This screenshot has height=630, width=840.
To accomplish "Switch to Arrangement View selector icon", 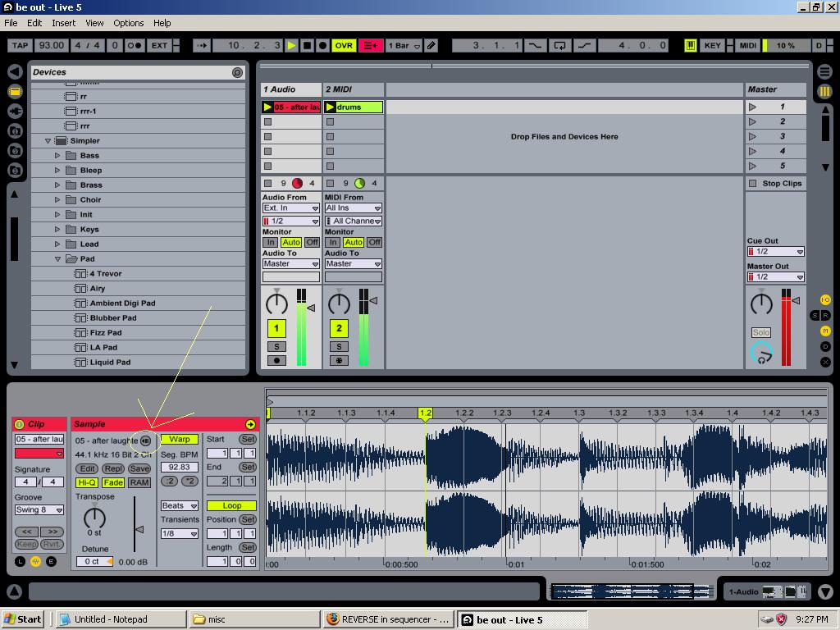I will pos(825,71).
